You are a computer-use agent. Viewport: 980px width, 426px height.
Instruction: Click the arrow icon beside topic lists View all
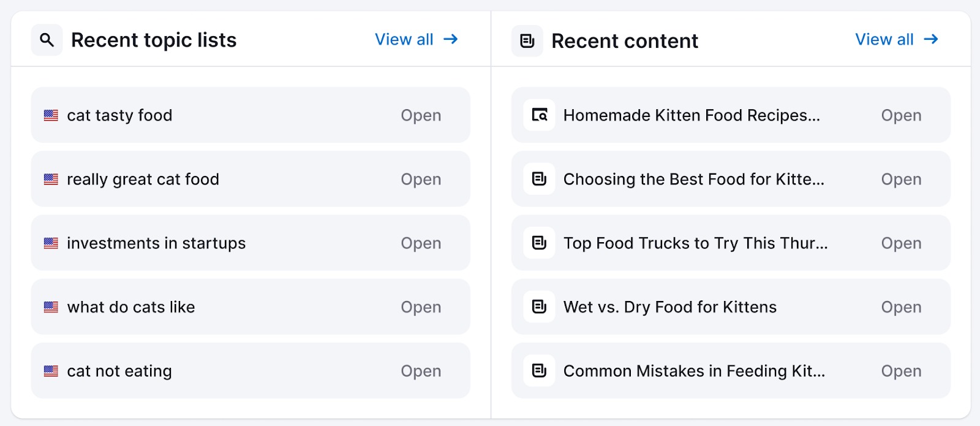tap(451, 39)
